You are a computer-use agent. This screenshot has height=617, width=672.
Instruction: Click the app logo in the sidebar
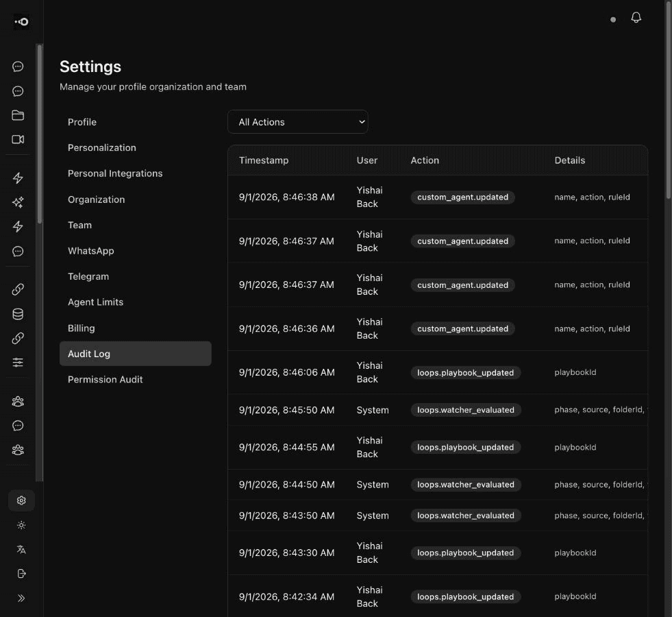coord(21,21)
